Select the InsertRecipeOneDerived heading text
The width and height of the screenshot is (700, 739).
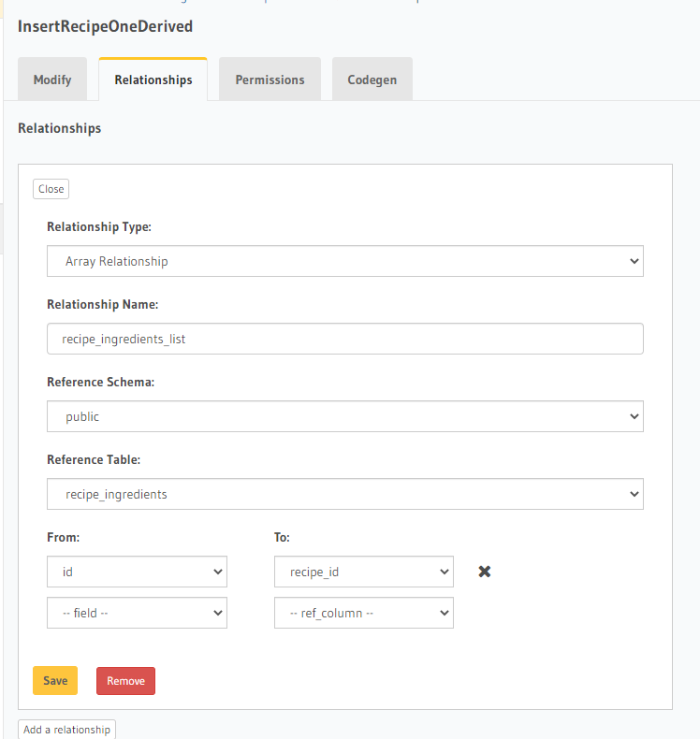click(x=105, y=26)
